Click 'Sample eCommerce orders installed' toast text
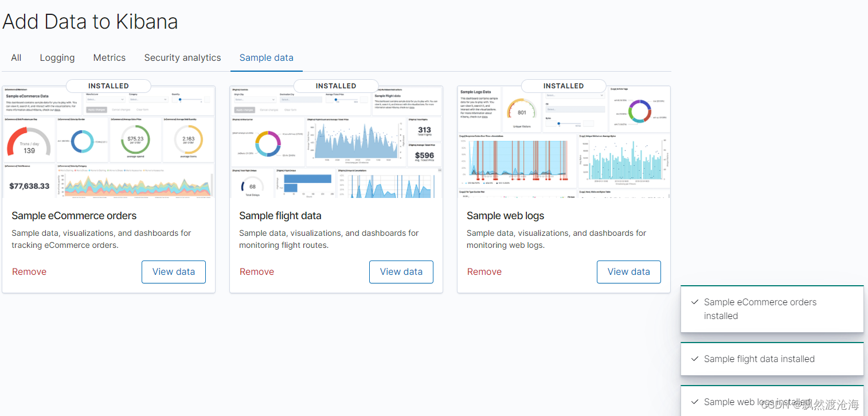 (x=760, y=309)
